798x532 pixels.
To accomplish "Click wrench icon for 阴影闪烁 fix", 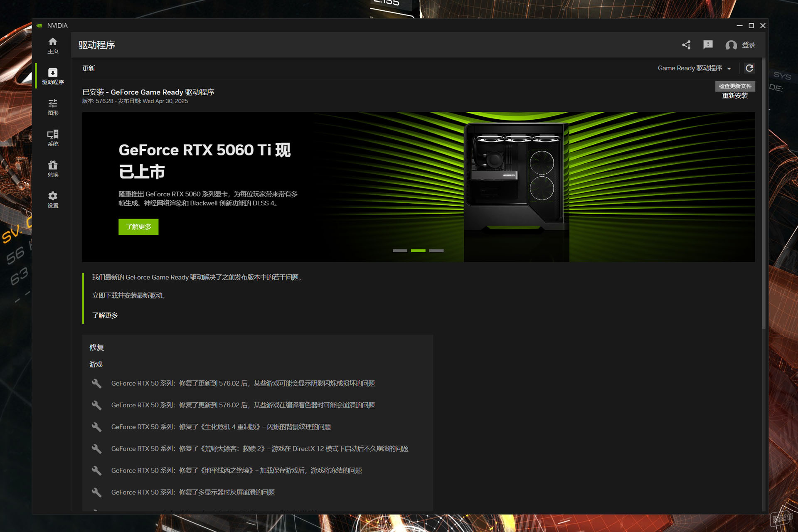I will (96, 383).
